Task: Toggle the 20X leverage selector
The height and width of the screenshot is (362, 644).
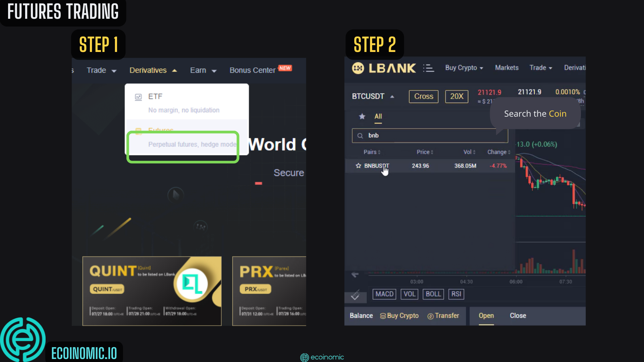Action: [457, 96]
